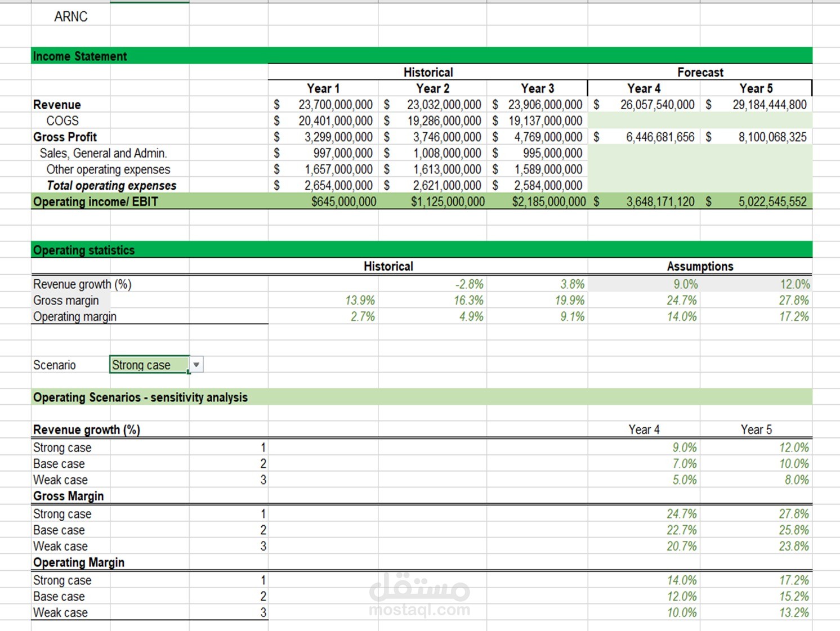Click the ARNC ticker cell
Screen dimensions: 840x631
(x=71, y=17)
